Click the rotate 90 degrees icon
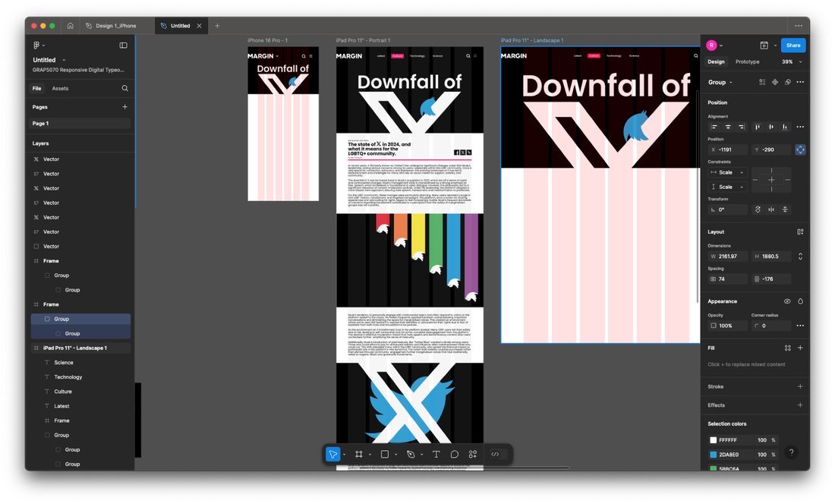This screenshot has height=504, width=835. [x=758, y=209]
